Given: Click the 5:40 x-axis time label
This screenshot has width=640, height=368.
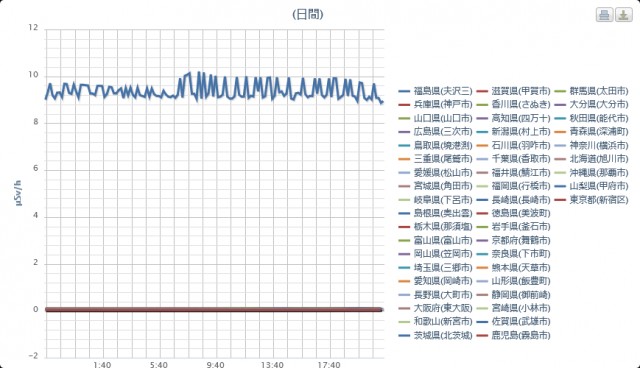Looking at the screenshot, I should tap(159, 364).
